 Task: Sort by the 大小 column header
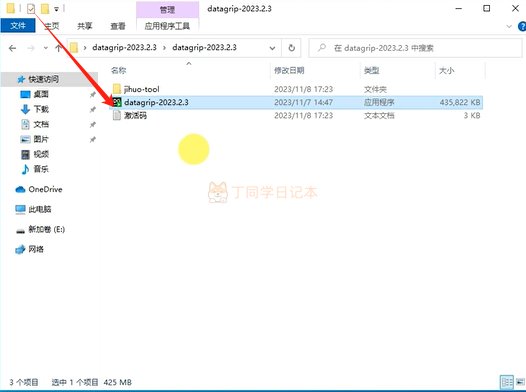[446, 70]
